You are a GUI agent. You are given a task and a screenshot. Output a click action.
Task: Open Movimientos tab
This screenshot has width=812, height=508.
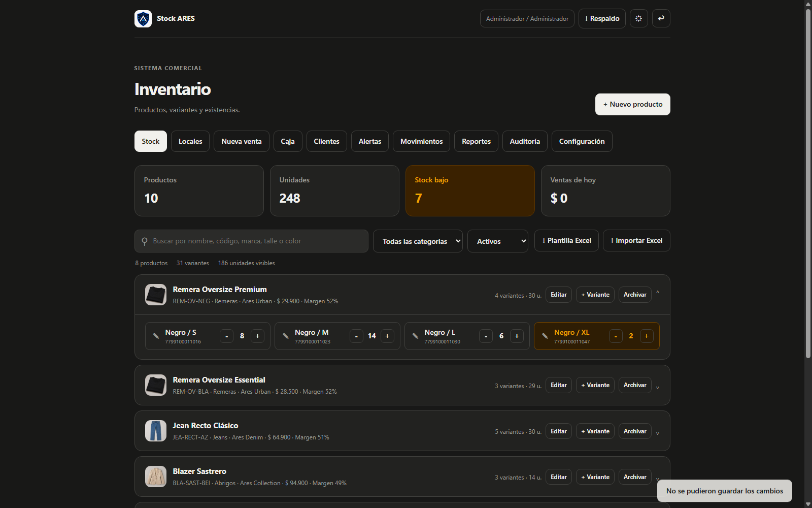click(x=422, y=141)
